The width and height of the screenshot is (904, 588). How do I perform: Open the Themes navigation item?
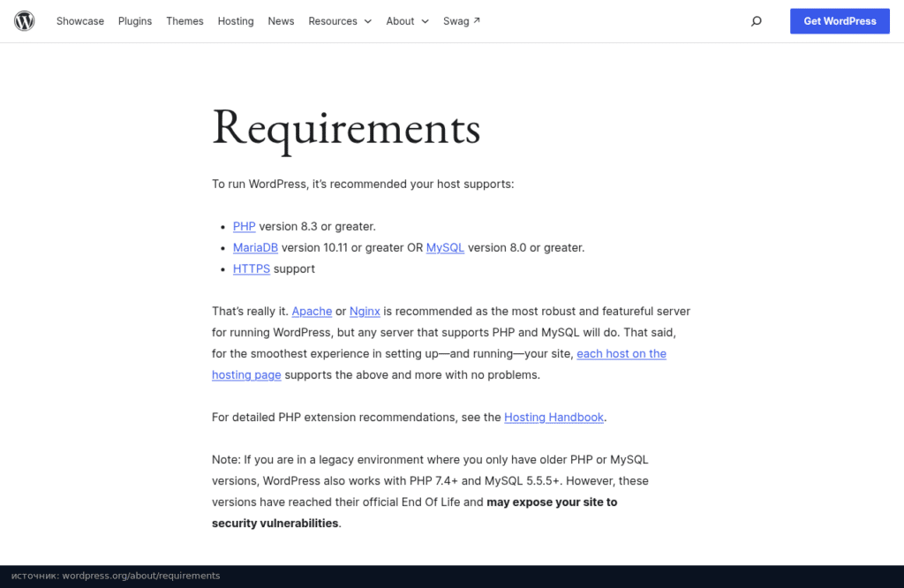point(185,21)
